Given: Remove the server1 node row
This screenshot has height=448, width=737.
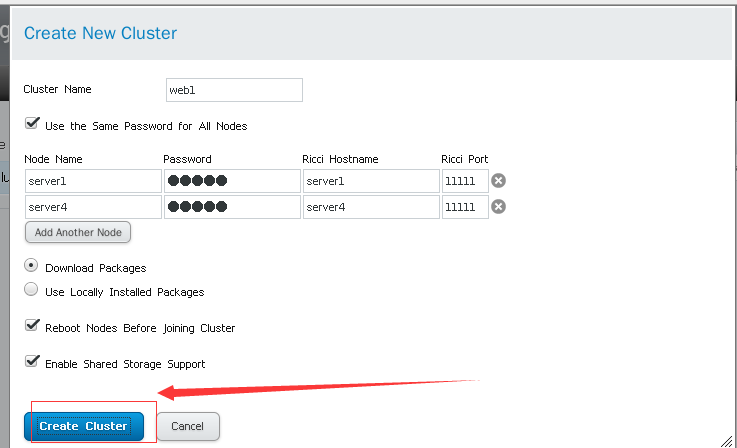Looking at the screenshot, I should coord(498,181).
